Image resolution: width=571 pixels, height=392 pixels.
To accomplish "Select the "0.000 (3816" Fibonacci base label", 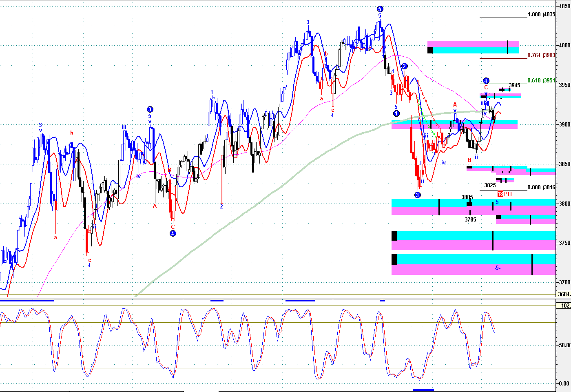I will [x=541, y=188].
